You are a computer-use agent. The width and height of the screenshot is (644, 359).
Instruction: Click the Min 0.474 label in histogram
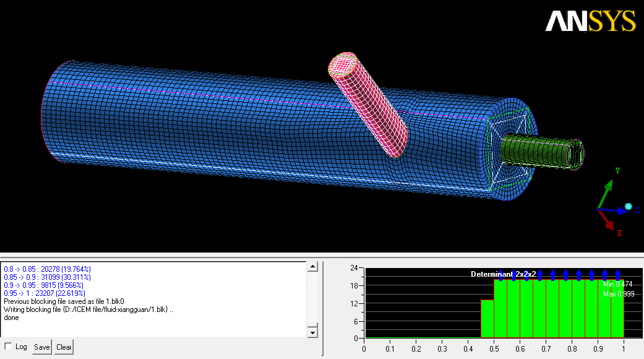pyautogui.click(x=616, y=284)
